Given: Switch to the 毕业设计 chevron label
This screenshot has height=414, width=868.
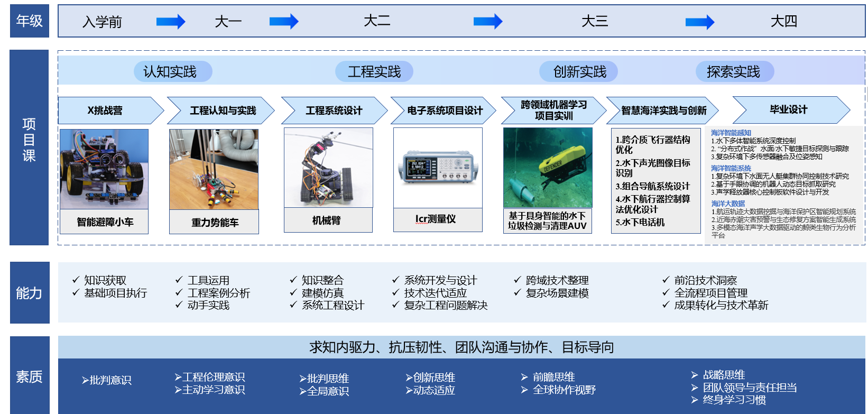Looking at the screenshot, I should tap(788, 109).
